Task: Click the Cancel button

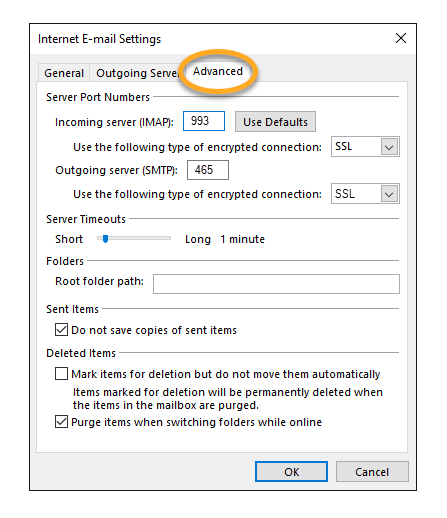Action: coord(372,472)
